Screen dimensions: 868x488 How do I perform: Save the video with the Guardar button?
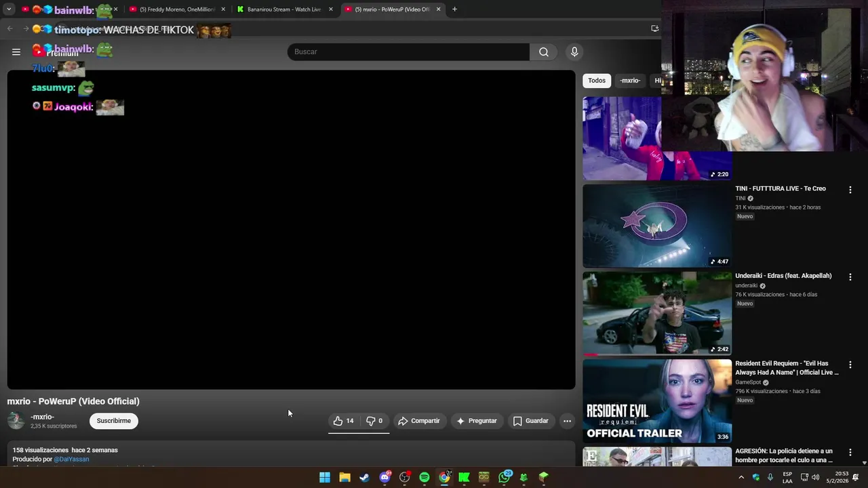pos(530,421)
